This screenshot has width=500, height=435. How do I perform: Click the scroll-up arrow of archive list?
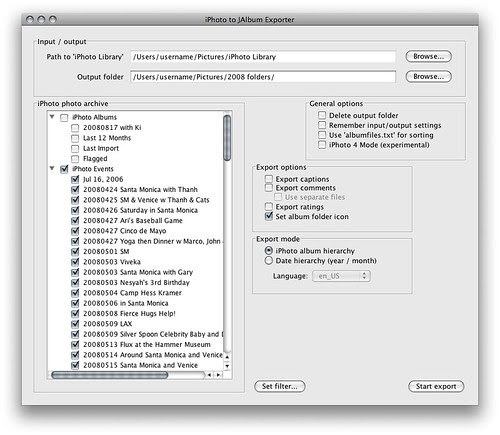(227, 357)
